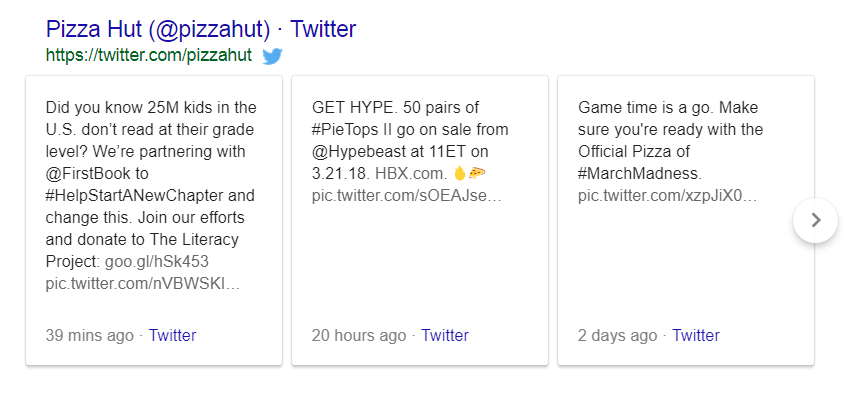Click the Twitter link next to 39 mins ago
This screenshot has width=855, height=397.
pyautogui.click(x=172, y=335)
